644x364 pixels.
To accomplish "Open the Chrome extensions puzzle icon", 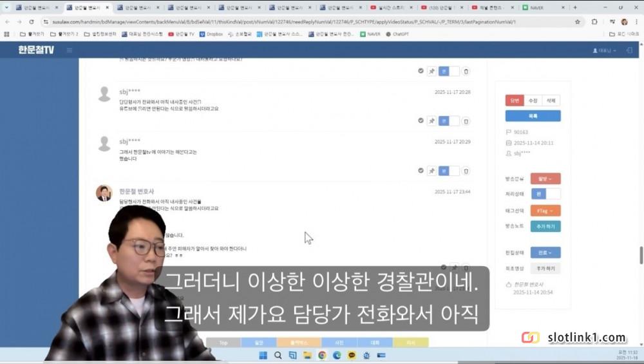I will pyautogui.click(x=594, y=22).
